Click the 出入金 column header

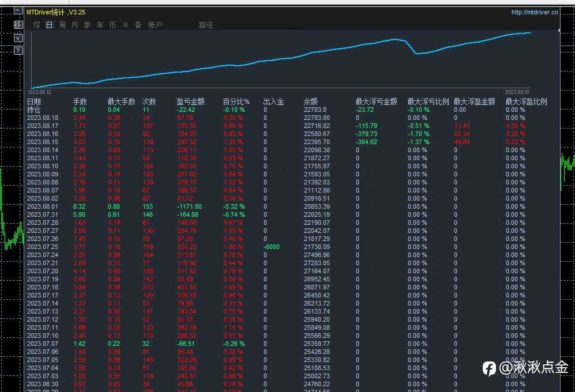[273, 101]
